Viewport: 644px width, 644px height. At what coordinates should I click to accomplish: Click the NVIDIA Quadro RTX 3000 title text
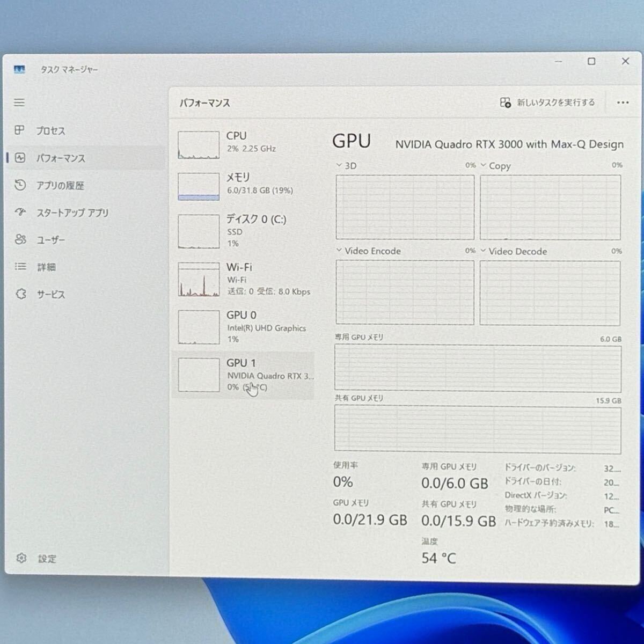point(509,144)
